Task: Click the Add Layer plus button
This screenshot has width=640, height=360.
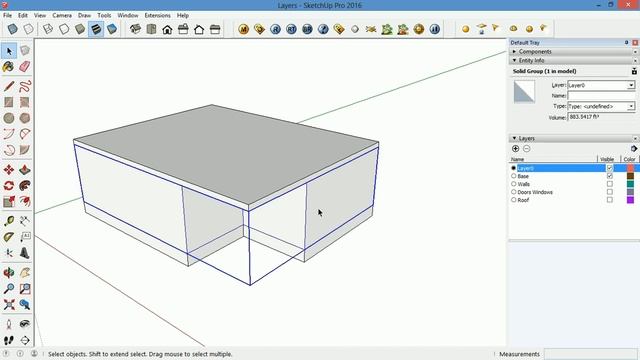Action: click(x=516, y=149)
